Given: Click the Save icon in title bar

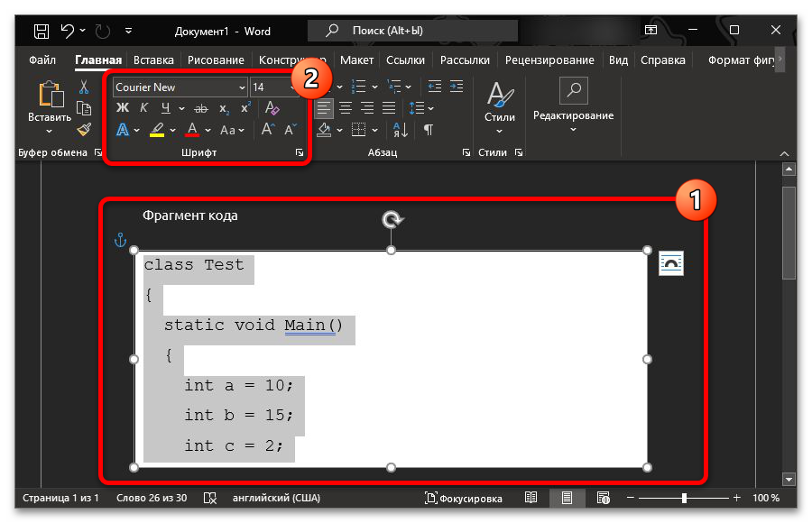Looking at the screenshot, I should 42,31.
